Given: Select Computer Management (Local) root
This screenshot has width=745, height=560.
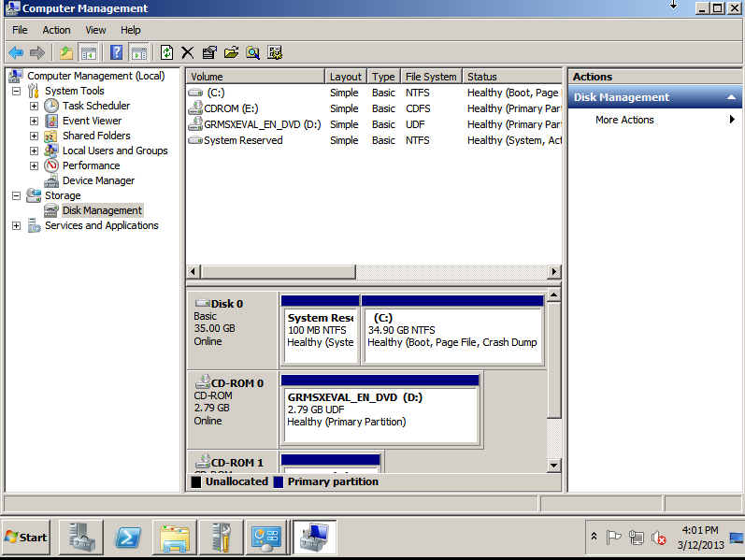Looking at the screenshot, I should (95, 76).
